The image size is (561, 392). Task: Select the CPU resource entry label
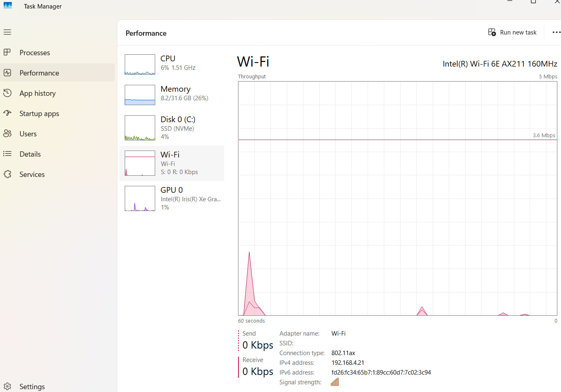coord(168,58)
